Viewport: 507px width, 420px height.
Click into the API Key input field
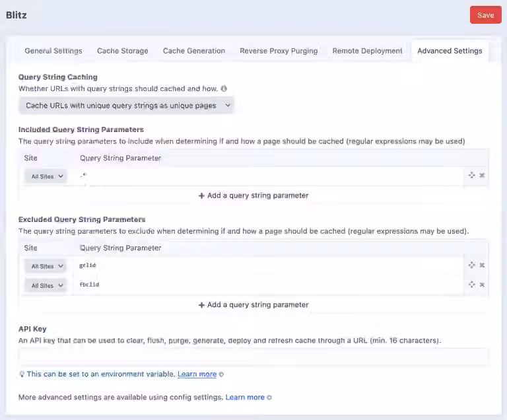point(253,357)
